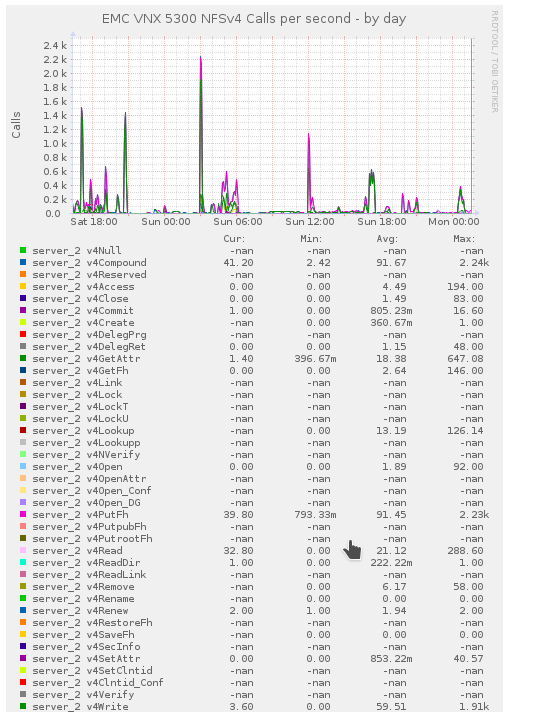Click the v4Access yellow legend swatch
Viewport: 542px width, 712px height.
(x=23, y=287)
